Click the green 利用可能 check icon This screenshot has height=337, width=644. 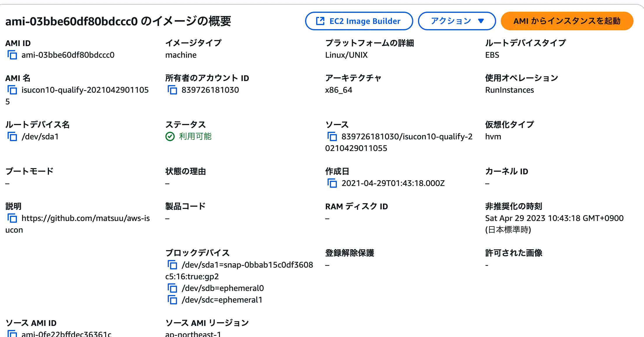[170, 136]
